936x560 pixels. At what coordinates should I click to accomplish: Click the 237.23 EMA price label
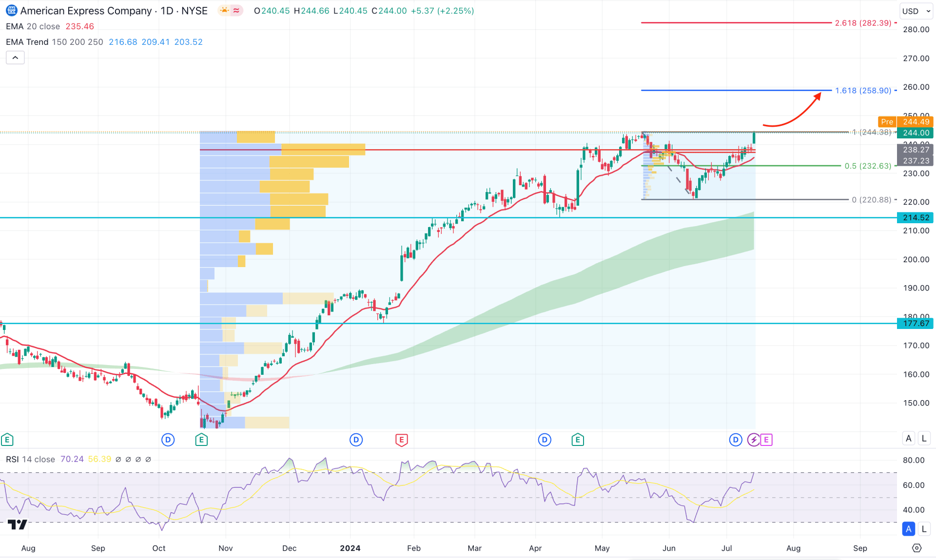tap(915, 160)
